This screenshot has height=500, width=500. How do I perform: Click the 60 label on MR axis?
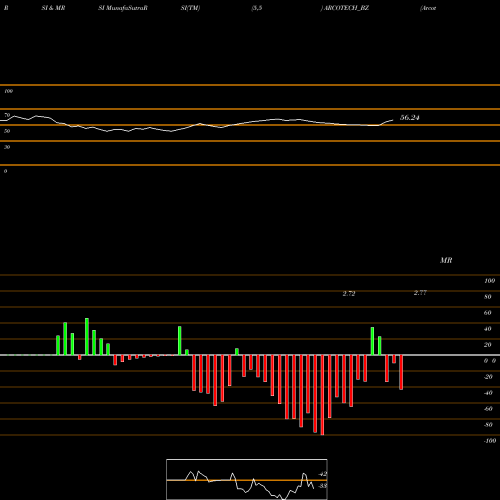tap(488, 313)
